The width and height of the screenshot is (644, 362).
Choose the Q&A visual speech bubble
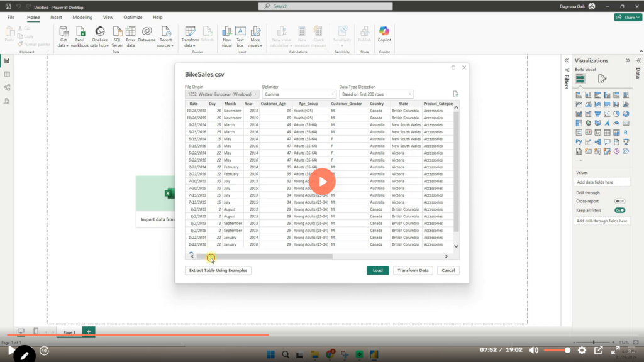pos(607,142)
